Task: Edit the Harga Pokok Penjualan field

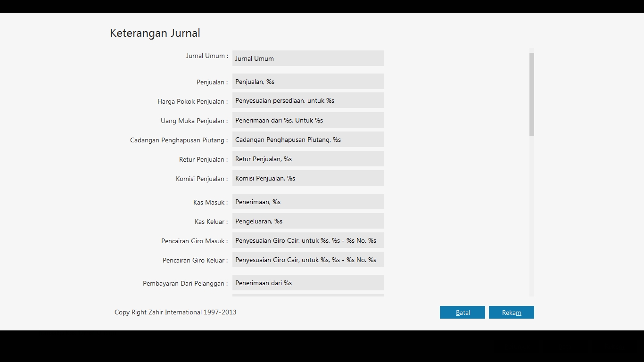Action: 308,100
